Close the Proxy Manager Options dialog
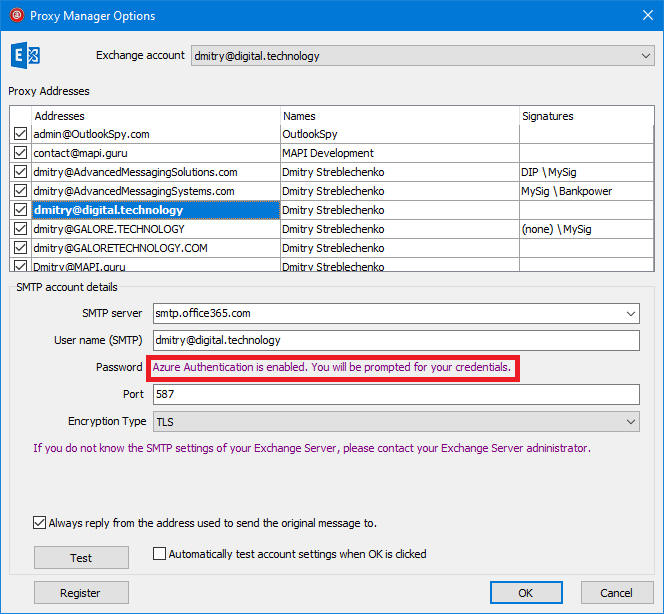 647,15
